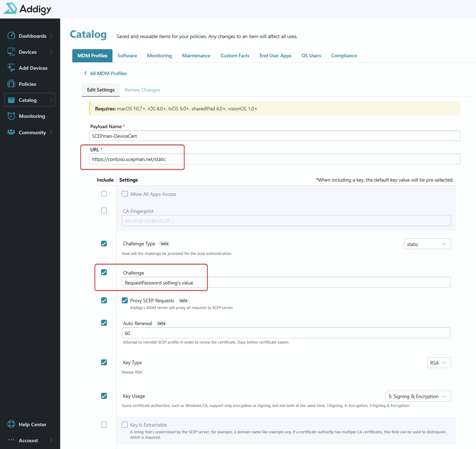Click the Community people icon
The image size is (476, 449).
tap(11, 132)
